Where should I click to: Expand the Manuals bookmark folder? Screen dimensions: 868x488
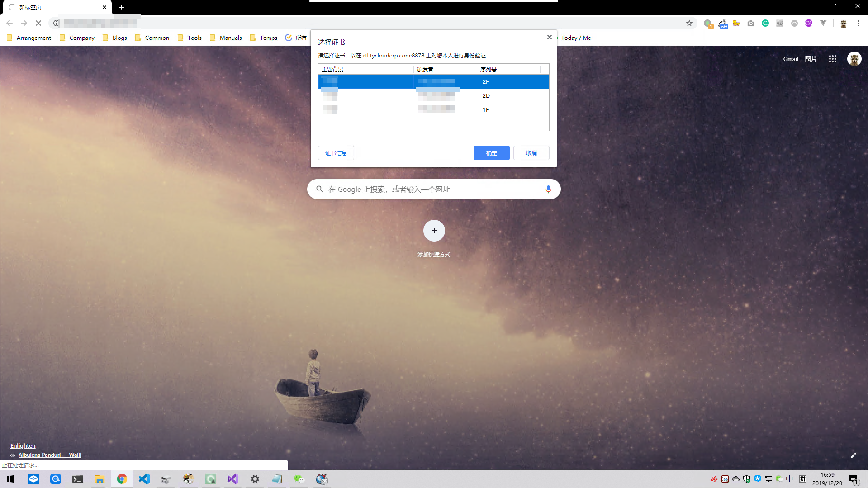(x=226, y=38)
